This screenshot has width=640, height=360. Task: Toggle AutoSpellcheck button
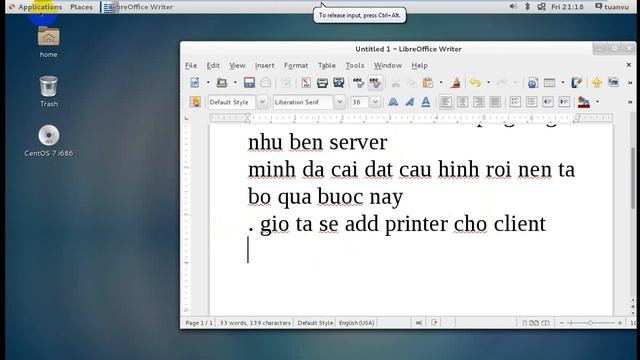(x=375, y=82)
